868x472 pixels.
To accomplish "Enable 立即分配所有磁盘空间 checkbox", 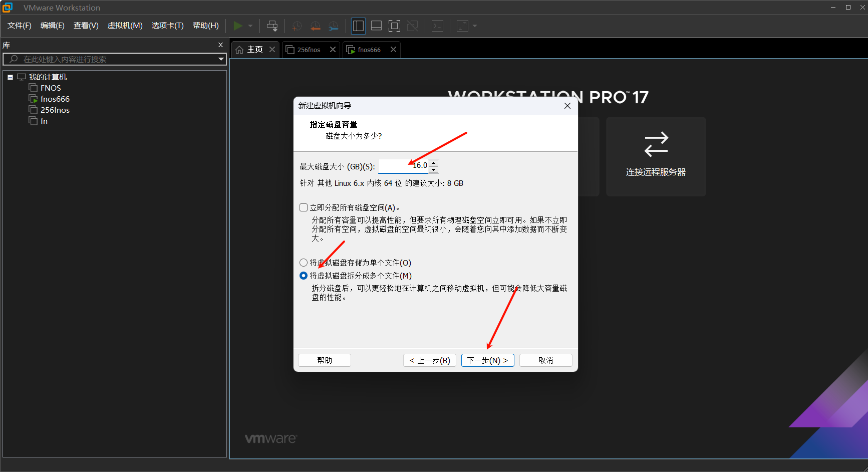I will pyautogui.click(x=304, y=207).
